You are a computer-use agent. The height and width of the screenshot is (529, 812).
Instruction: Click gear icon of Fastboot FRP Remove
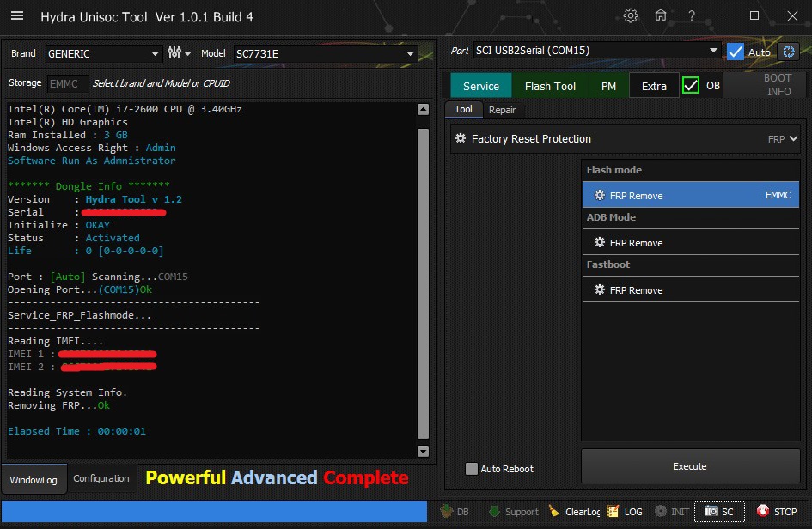click(600, 289)
